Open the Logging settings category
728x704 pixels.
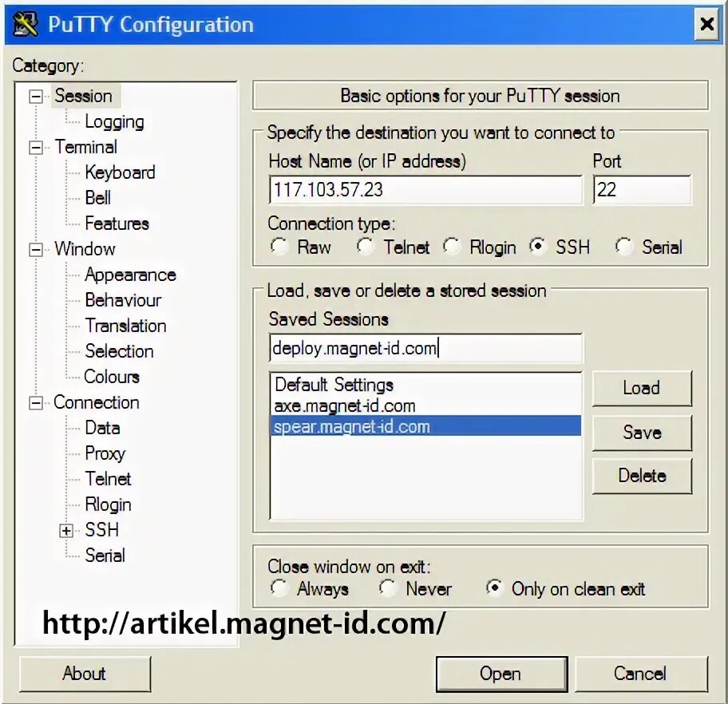[115, 121]
